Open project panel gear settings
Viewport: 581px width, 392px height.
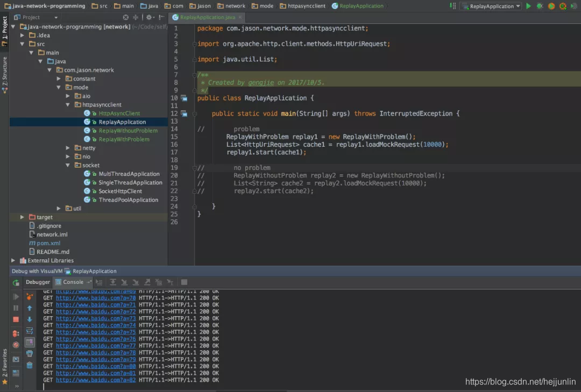148,17
